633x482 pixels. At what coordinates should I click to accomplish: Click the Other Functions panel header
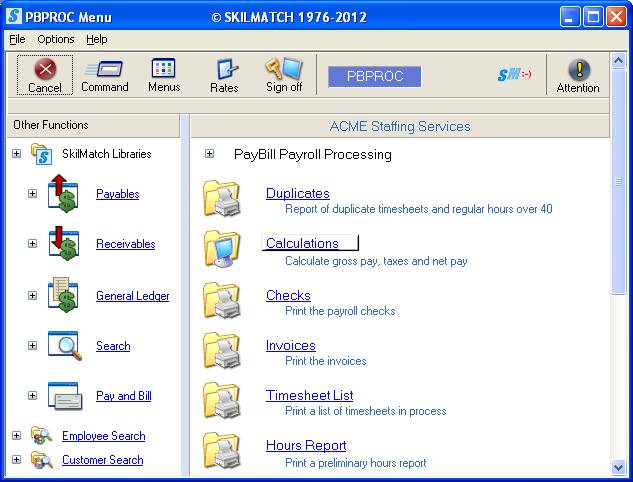(x=94, y=125)
